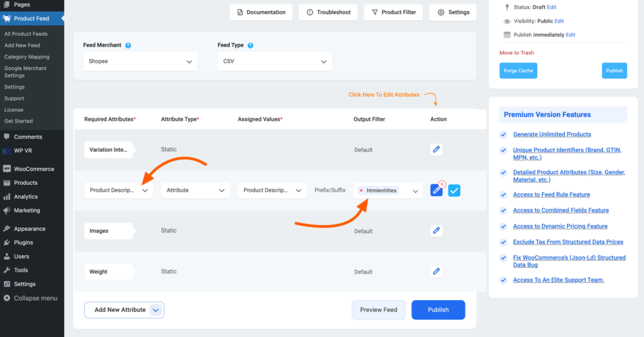Confirm Product Description row with blue checkmark
The image size is (644, 337).
tap(454, 191)
